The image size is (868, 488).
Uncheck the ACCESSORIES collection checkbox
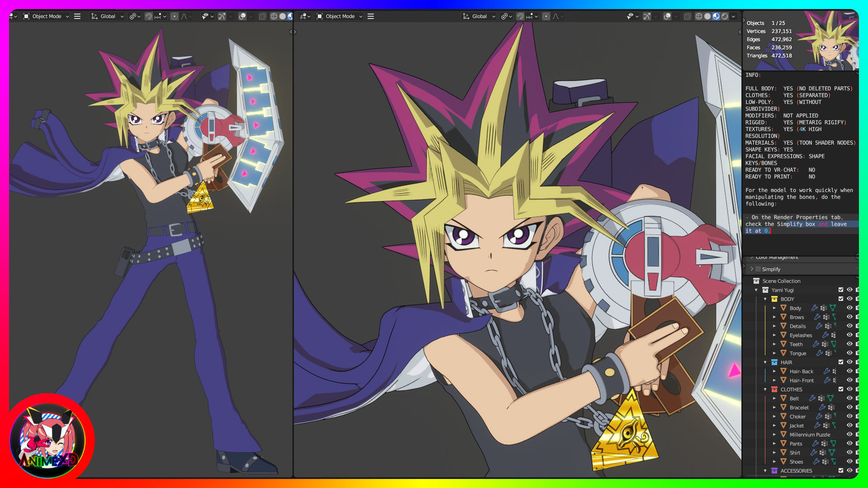(x=841, y=470)
